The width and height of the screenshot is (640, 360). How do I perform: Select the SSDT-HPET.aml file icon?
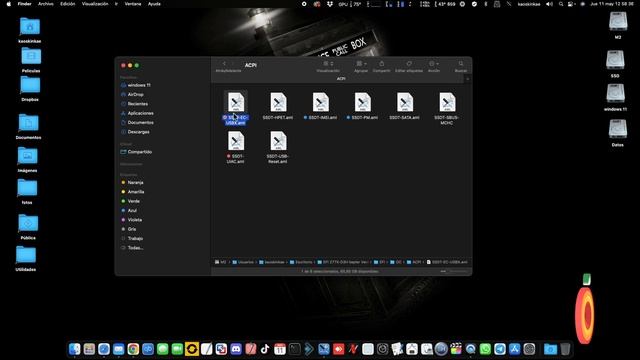[278, 102]
